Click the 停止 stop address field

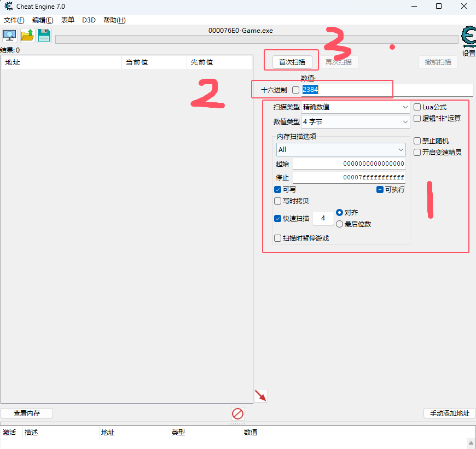(349, 177)
